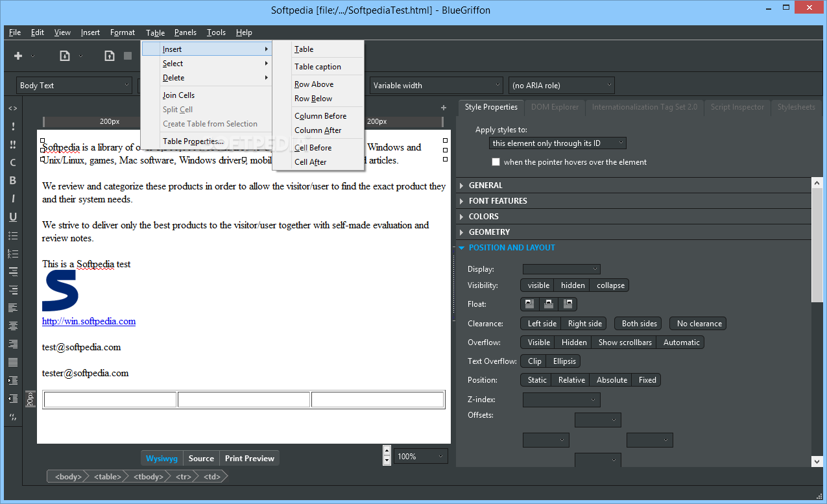The image size is (827, 504).
Task: Justify paragraph text using the sidebar icon
Action: click(13, 362)
